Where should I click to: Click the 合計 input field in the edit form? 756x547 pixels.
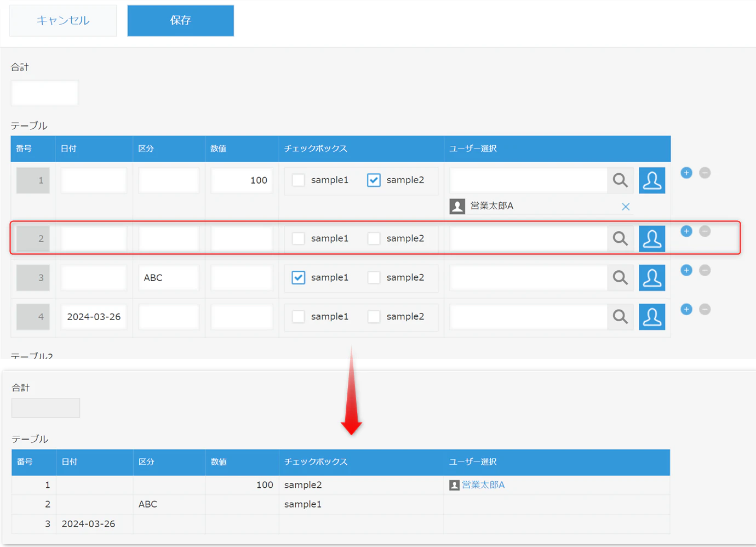(44, 93)
